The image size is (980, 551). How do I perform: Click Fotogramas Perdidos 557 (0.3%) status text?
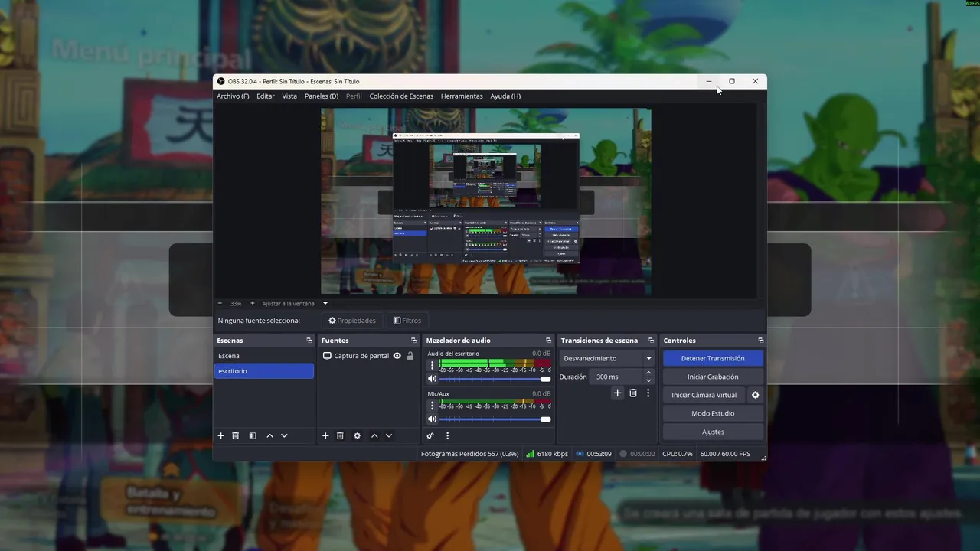(x=469, y=454)
